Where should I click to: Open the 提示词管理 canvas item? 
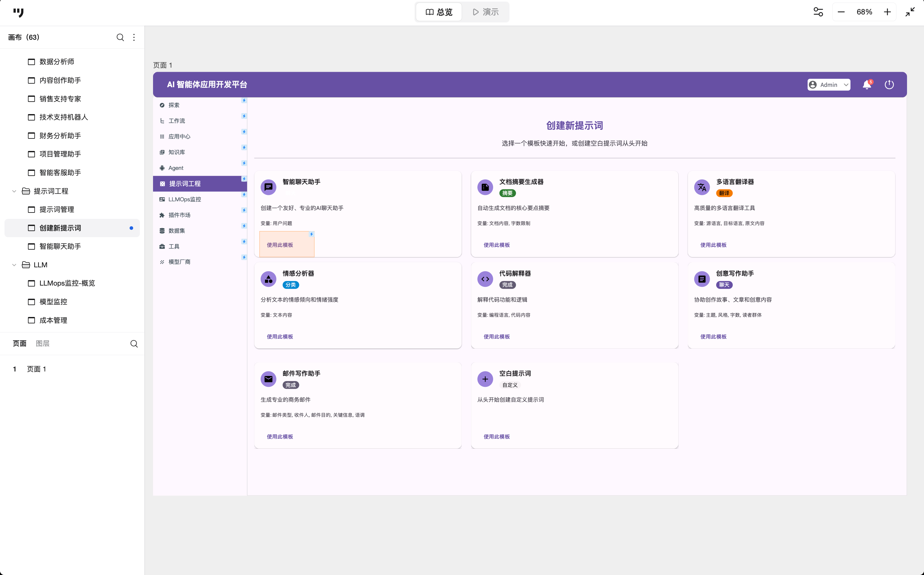pyautogui.click(x=57, y=210)
